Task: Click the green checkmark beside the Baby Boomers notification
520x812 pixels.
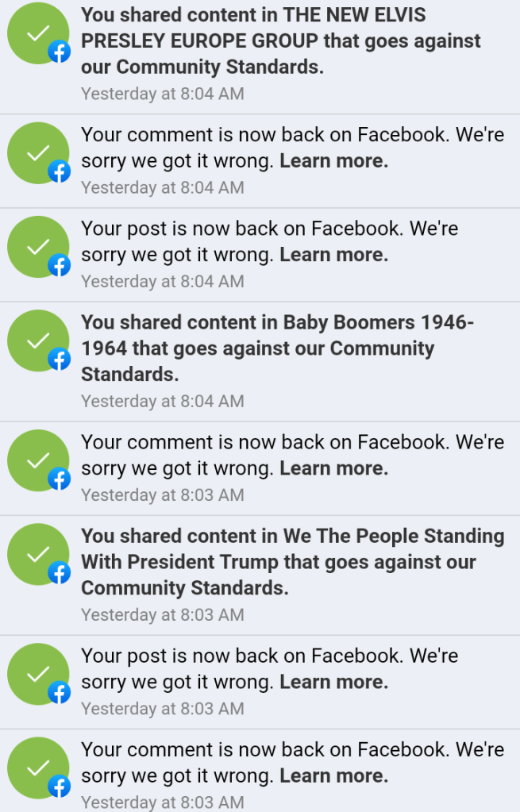Action: click(x=37, y=341)
